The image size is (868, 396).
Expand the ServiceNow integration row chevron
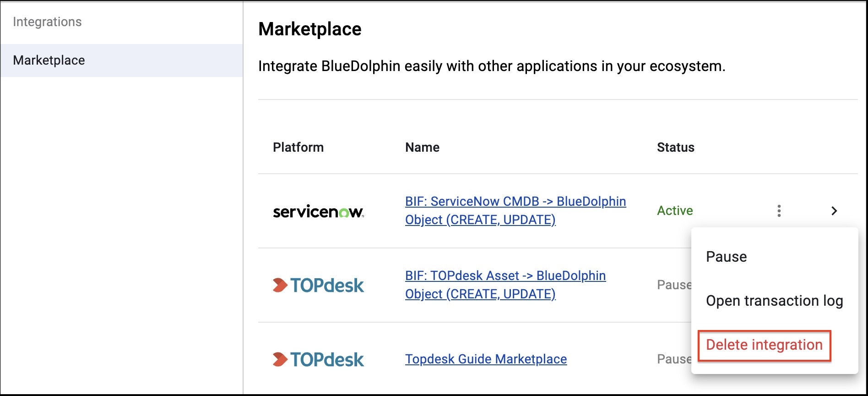(x=834, y=211)
